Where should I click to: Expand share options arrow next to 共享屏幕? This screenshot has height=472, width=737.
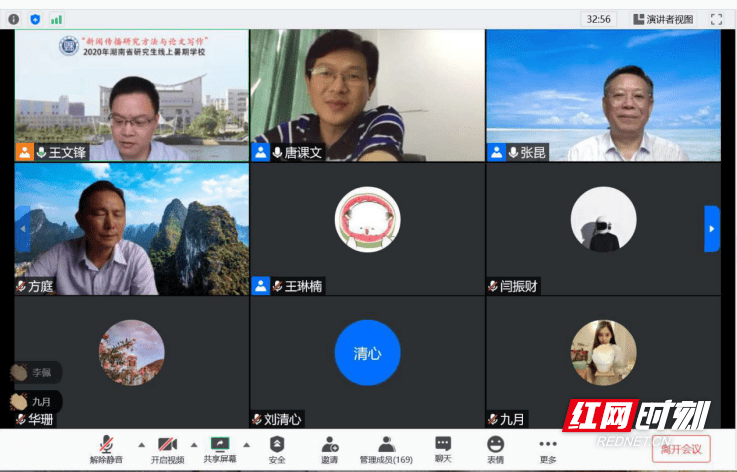[246, 445]
